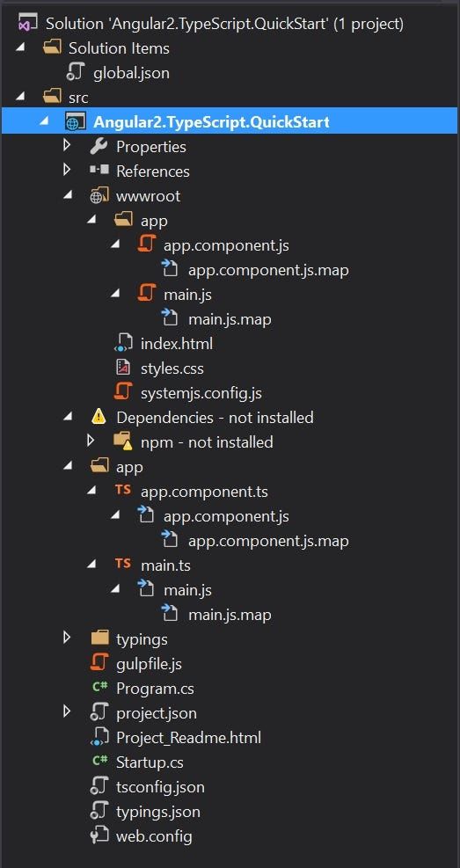Click the icon beside styles.css

click(122, 368)
